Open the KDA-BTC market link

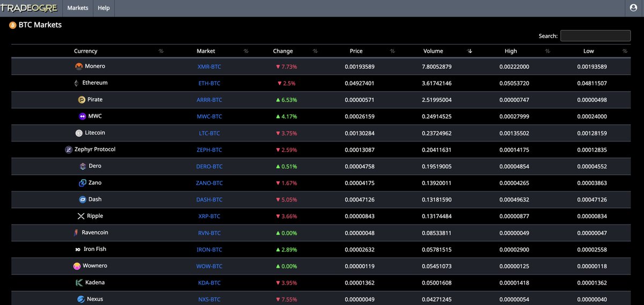209,283
